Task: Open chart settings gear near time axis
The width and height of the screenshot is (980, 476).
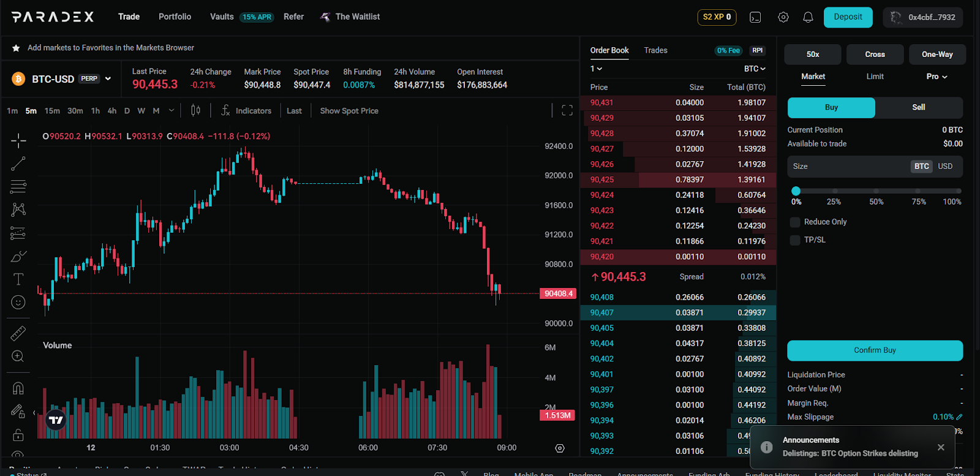Action: pyautogui.click(x=560, y=448)
